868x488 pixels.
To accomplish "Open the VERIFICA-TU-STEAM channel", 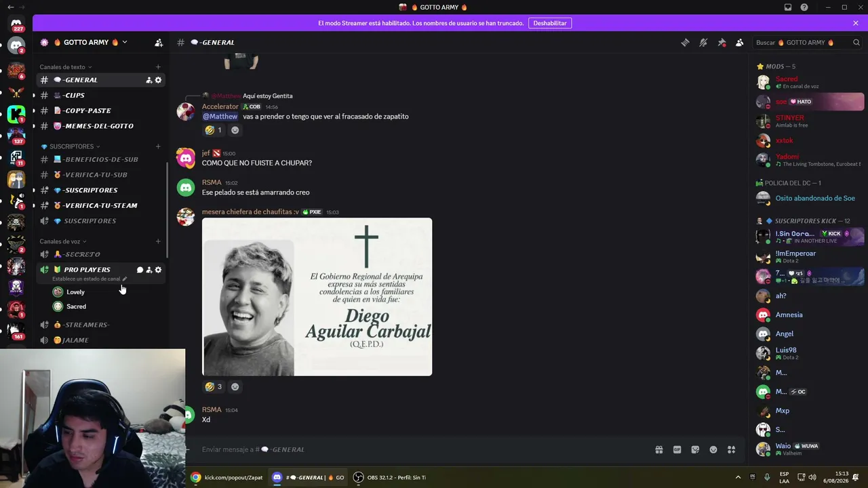I will (x=102, y=205).
